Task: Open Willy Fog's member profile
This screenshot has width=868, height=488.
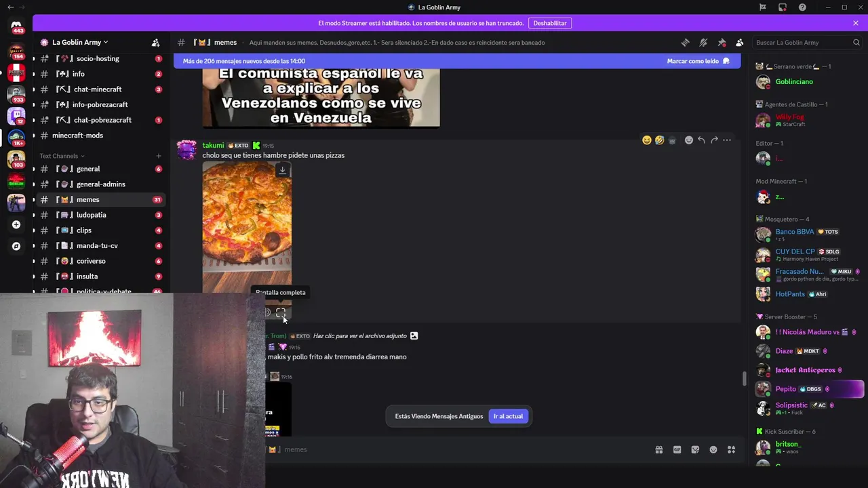Action: [790, 120]
